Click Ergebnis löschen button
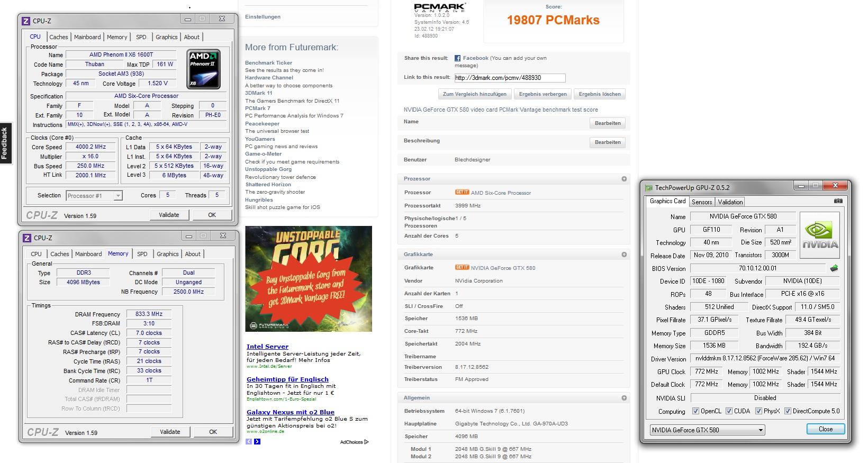868x463 pixels. point(600,94)
